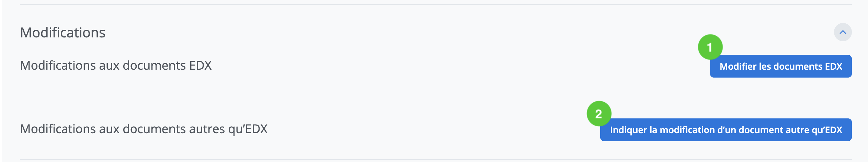Report a non-EDX document modification via the blue button
The image size is (868, 162).
pyautogui.click(x=726, y=130)
